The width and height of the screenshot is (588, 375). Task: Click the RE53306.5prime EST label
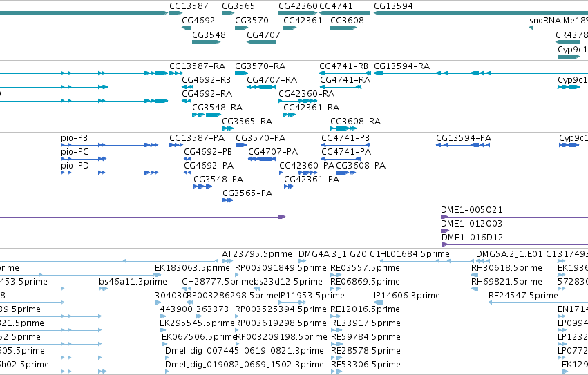366,365
